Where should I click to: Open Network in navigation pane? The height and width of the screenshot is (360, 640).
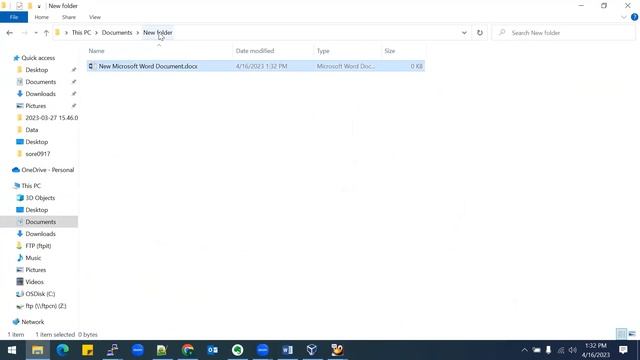[33, 322]
